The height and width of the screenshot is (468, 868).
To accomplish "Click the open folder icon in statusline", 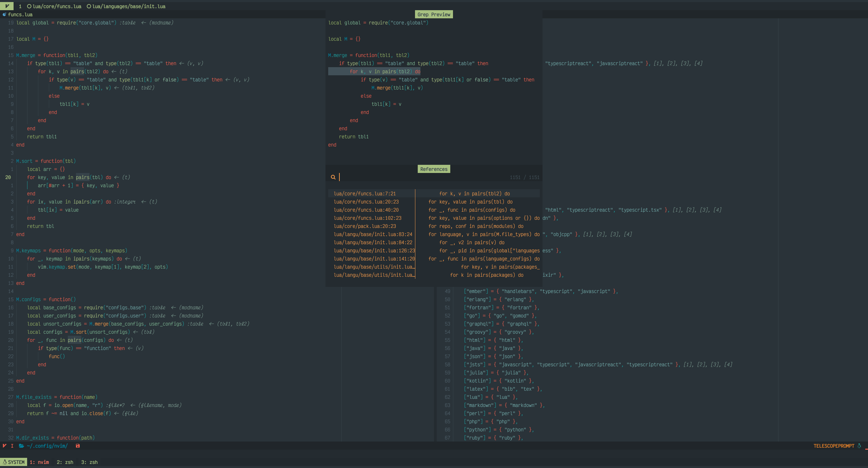I will [21, 446].
